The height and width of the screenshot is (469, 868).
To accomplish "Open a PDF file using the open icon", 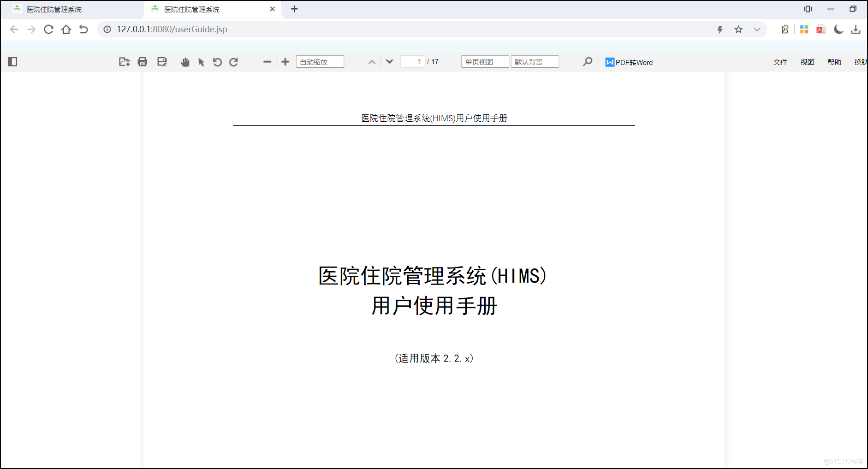I will tap(124, 61).
